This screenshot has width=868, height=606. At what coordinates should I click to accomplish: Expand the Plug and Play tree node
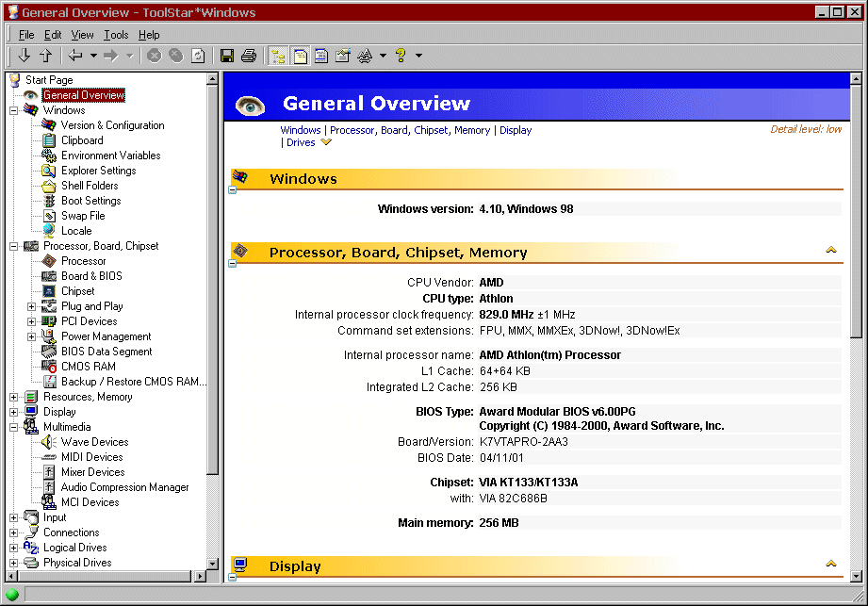tap(31, 306)
